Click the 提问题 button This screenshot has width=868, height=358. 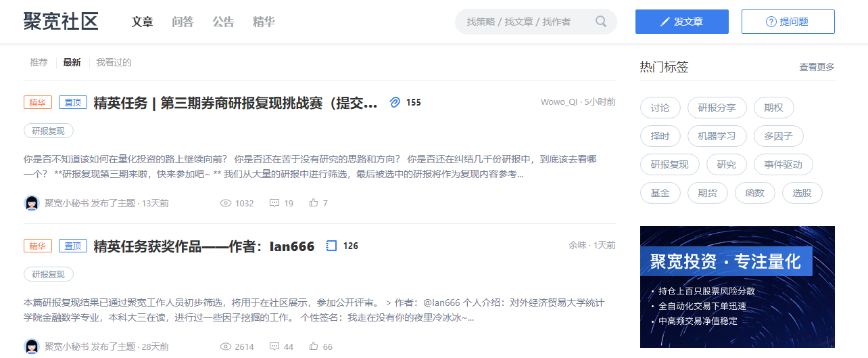click(788, 22)
